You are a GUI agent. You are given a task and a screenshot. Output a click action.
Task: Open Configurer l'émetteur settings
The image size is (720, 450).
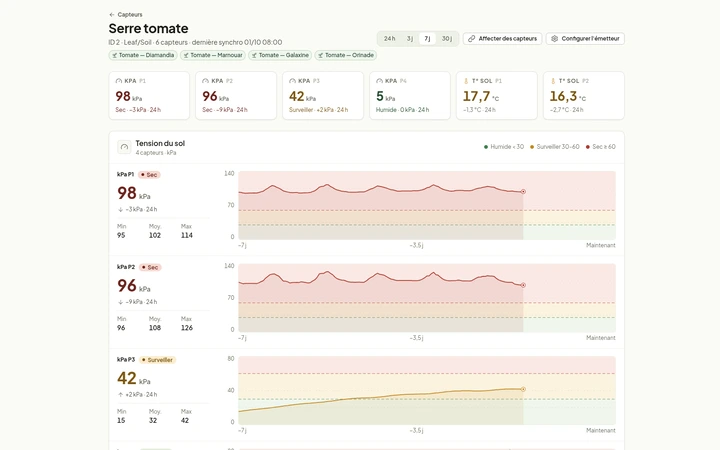point(585,39)
